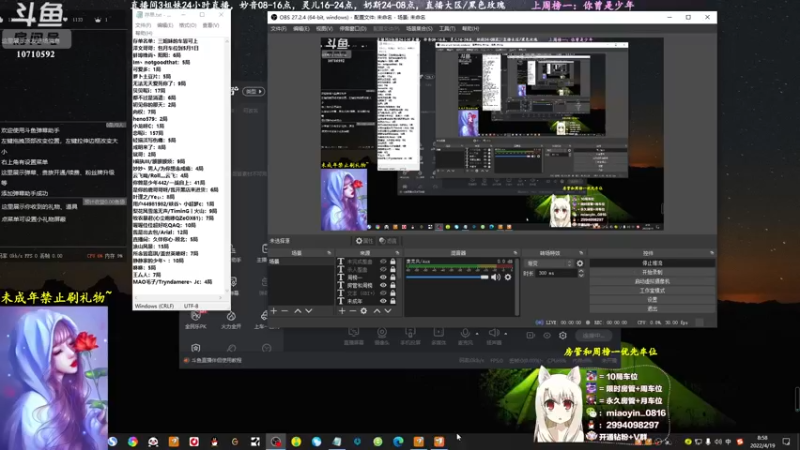800x450 pixels.
Task: Click 工作室模式 studio mode button
Action: 652,291
